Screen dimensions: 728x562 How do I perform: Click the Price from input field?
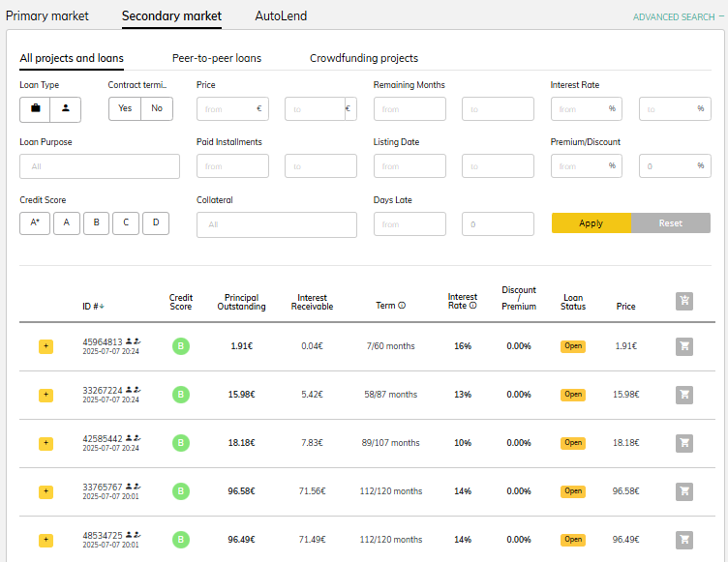pos(232,109)
